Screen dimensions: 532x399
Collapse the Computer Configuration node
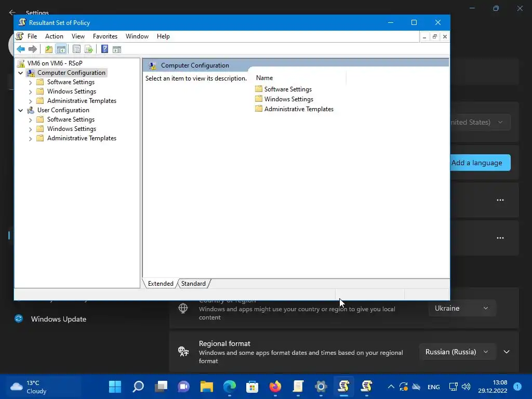click(21, 73)
